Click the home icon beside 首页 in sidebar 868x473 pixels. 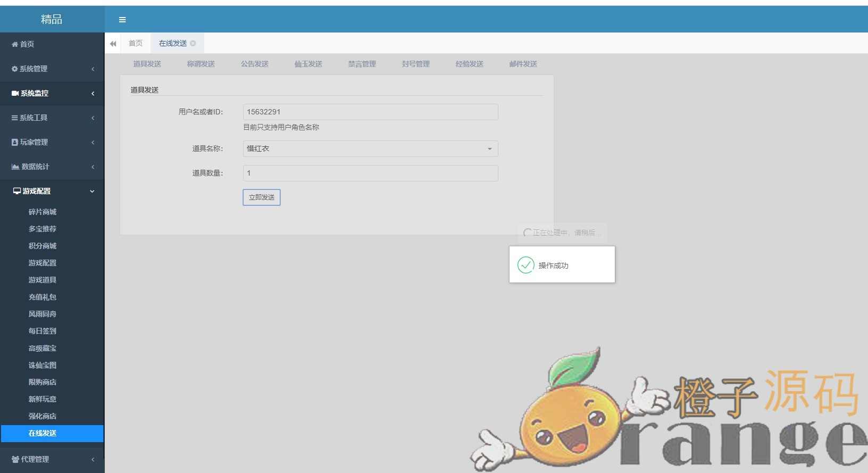(x=15, y=44)
